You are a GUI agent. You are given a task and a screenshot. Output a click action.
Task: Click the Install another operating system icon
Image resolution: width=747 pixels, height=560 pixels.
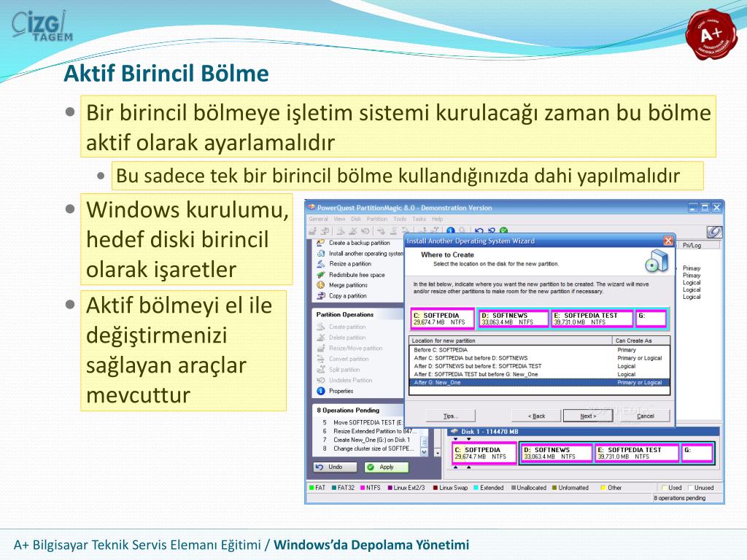coord(321,253)
